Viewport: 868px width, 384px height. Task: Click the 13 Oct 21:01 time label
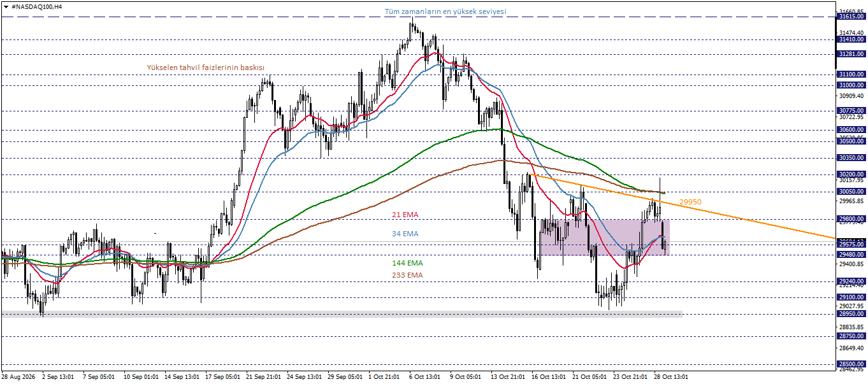pos(508,376)
